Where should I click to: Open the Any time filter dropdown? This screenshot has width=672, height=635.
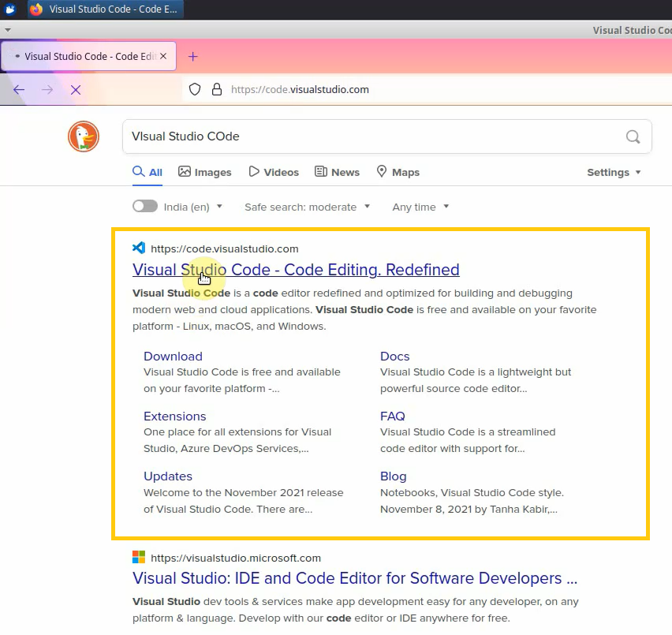coord(420,206)
